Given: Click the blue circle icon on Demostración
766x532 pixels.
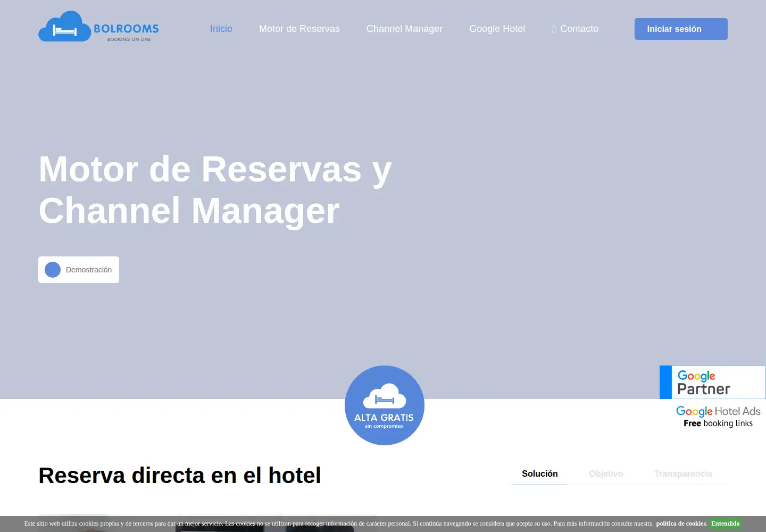Looking at the screenshot, I should pyautogui.click(x=53, y=270).
